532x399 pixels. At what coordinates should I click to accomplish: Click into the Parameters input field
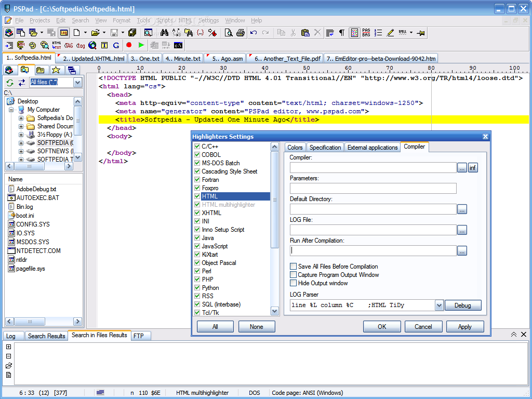[x=373, y=188]
